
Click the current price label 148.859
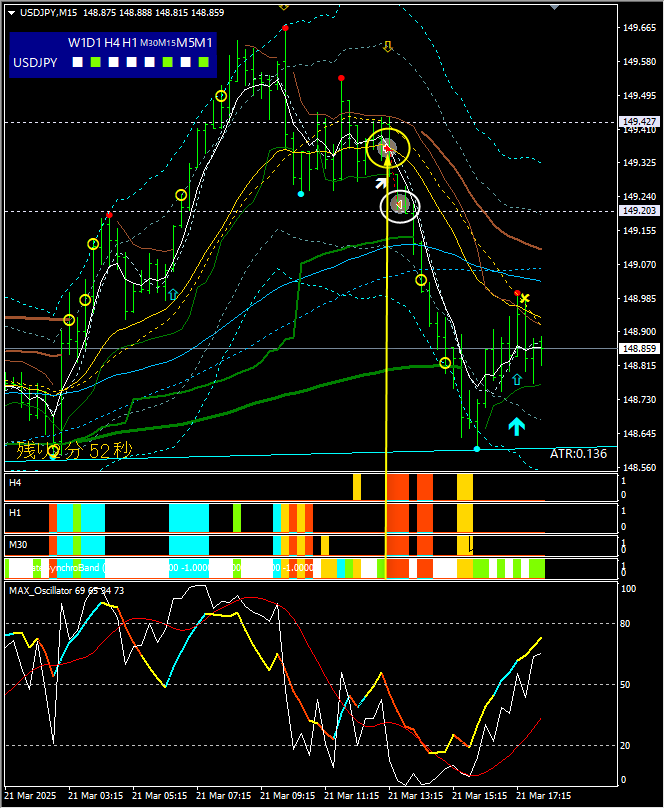pyautogui.click(x=639, y=349)
